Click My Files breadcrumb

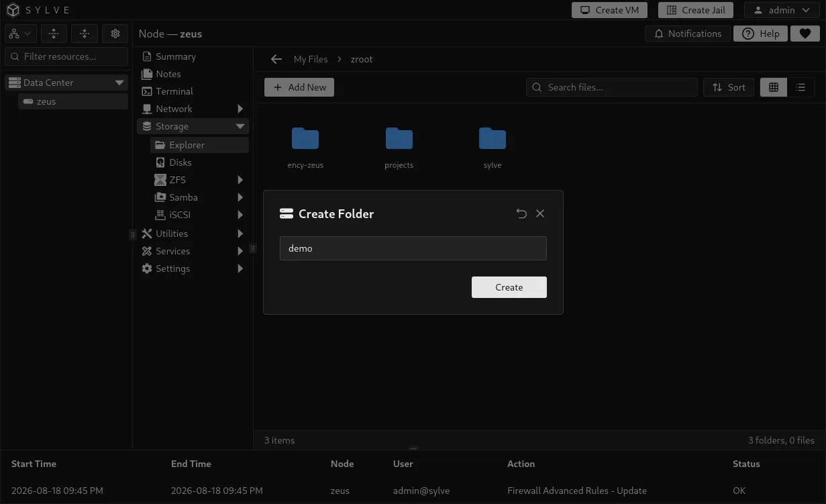311,59
